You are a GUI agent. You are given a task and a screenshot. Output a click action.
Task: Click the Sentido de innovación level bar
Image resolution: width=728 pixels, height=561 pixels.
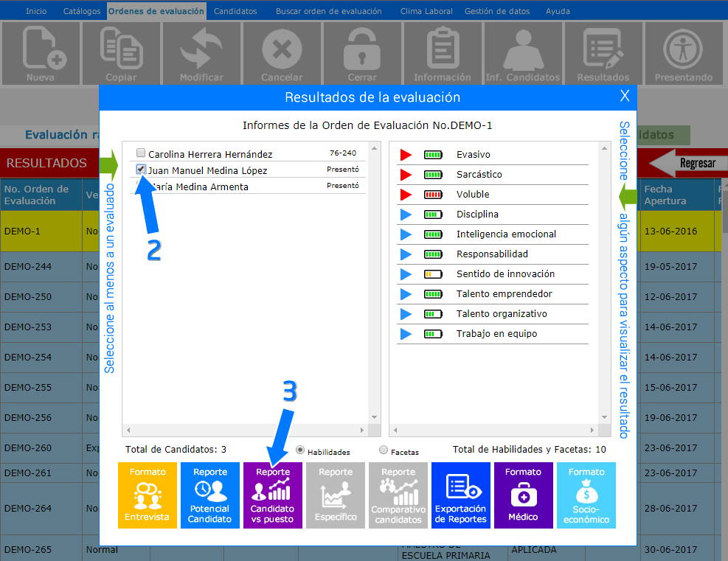click(x=433, y=274)
